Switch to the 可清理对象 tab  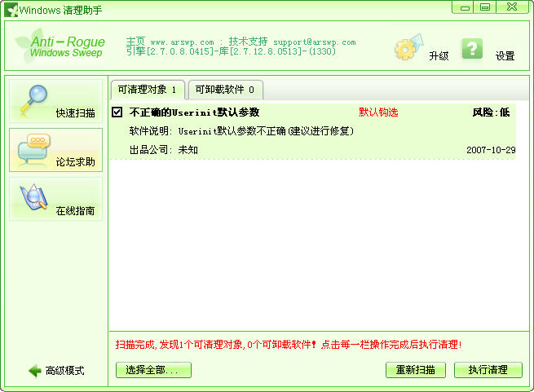click(148, 90)
